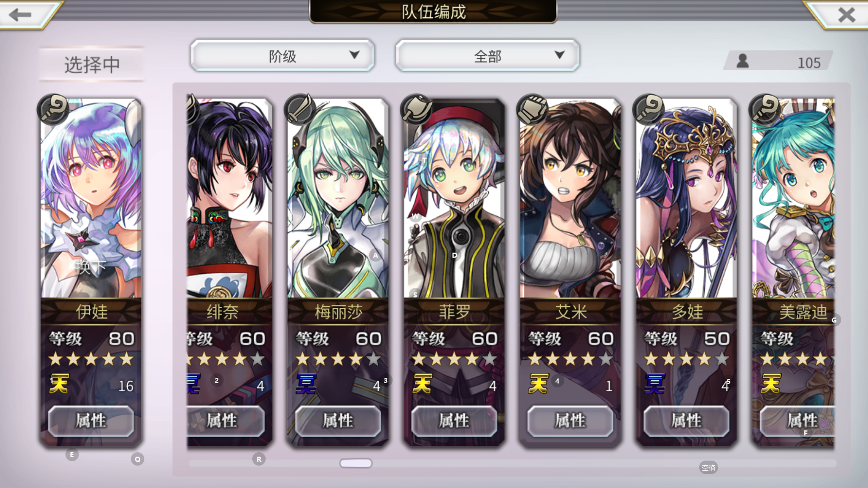
Task: Open the 全部 filter dropdown
Action: point(488,55)
